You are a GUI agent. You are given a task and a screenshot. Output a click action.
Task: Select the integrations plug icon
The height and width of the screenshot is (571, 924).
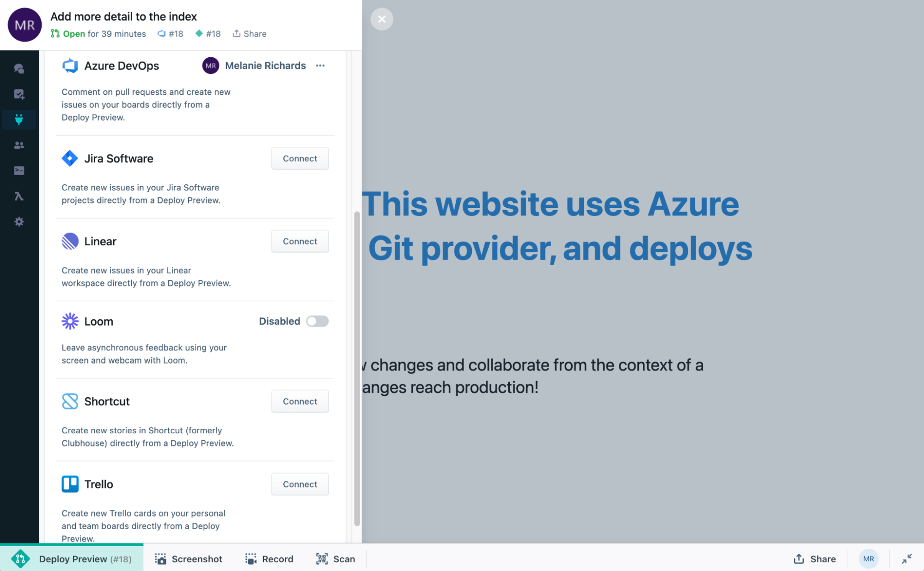click(x=19, y=120)
